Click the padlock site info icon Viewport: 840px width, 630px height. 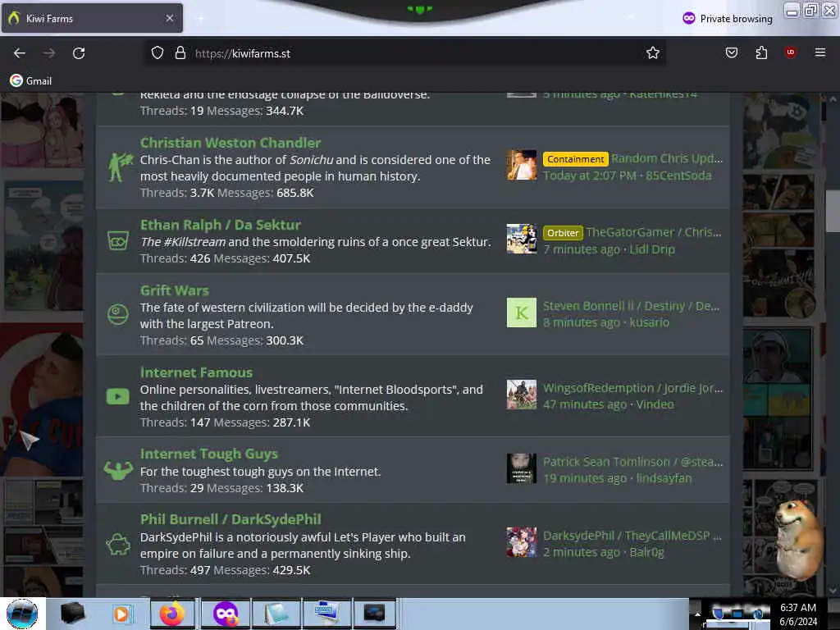point(180,53)
